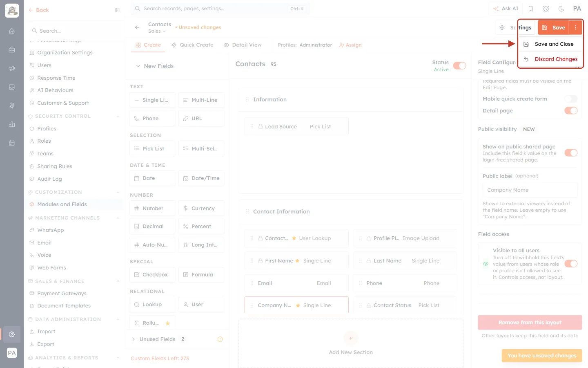Enable Mobile quick create form switch
The height and width of the screenshot is (368, 588).
[571, 99]
